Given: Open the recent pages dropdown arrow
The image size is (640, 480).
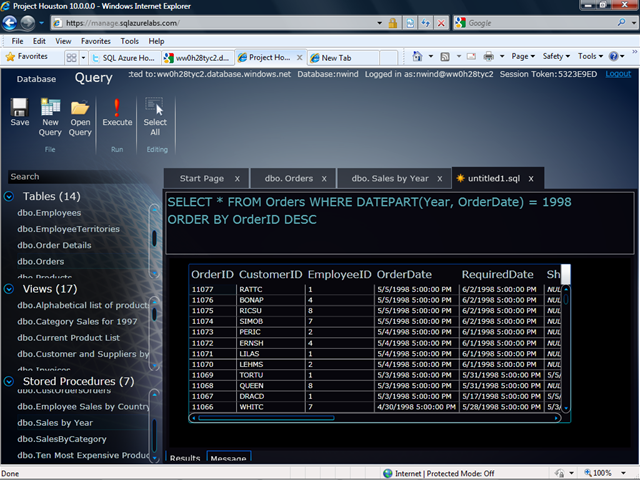Looking at the screenshot, I should click(x=41, y=23).
